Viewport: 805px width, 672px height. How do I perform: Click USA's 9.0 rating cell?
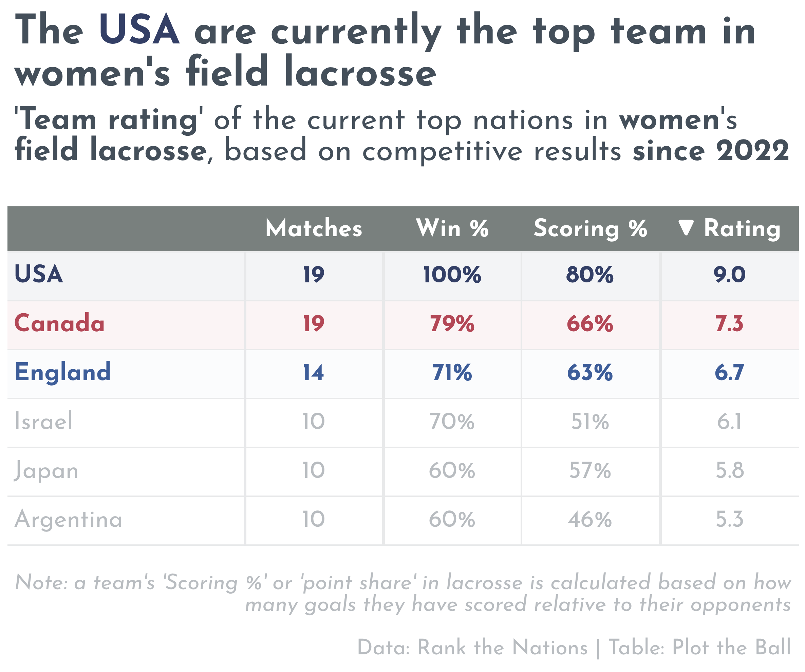point(729,275)
